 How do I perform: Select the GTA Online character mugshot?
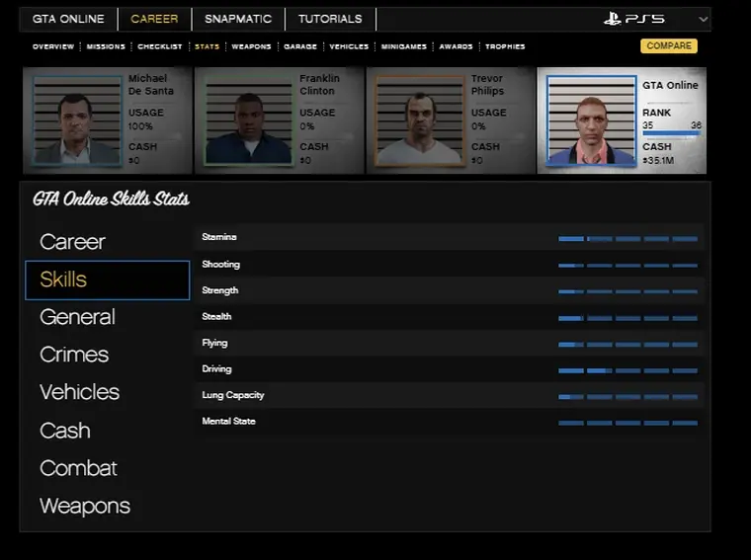pos(591,120)
